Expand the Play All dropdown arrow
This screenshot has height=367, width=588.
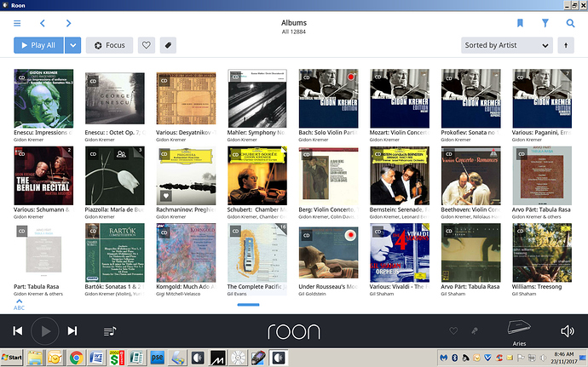[72, 45]
